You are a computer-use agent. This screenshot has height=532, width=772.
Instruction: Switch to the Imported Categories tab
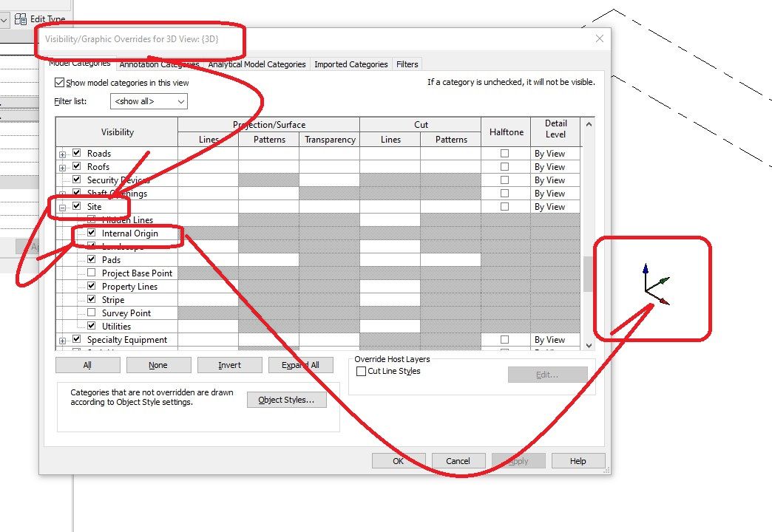pyautogui.click(x=351, y=64)
